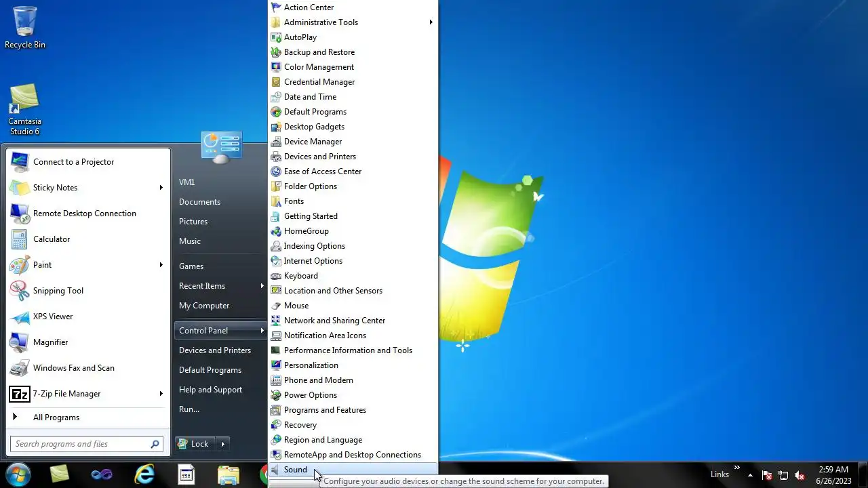Click the Default Programs icon in Control Panel list
Image resolution: width=868 pixels, height=488 pixels.
coord(276,112)
